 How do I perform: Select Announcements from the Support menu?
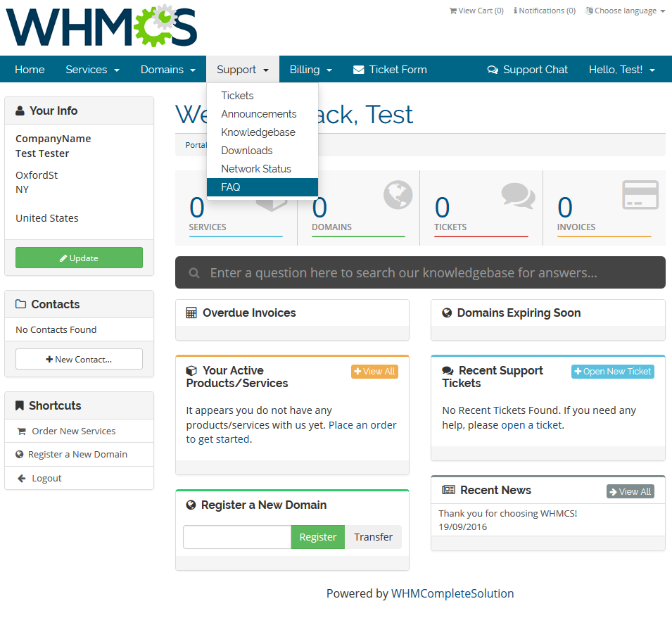point(262,114)
